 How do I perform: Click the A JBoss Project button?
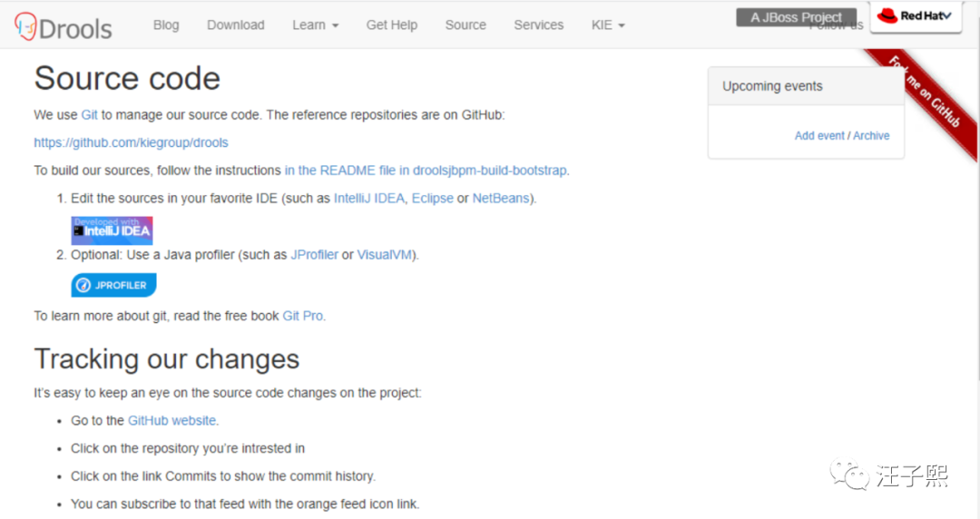797,17
